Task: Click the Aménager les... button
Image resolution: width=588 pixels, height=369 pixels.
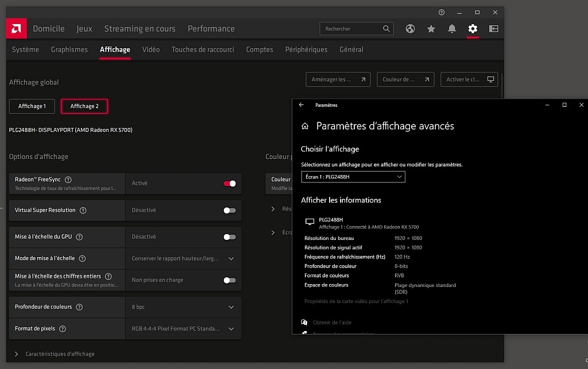Action: [x=338, y=79]
